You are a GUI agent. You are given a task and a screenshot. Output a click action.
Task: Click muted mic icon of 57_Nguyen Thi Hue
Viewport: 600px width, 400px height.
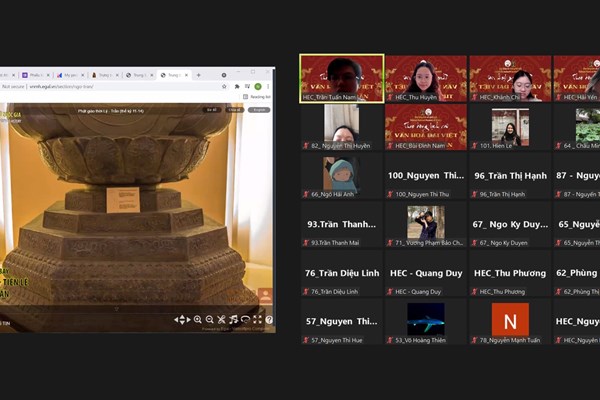306,340
